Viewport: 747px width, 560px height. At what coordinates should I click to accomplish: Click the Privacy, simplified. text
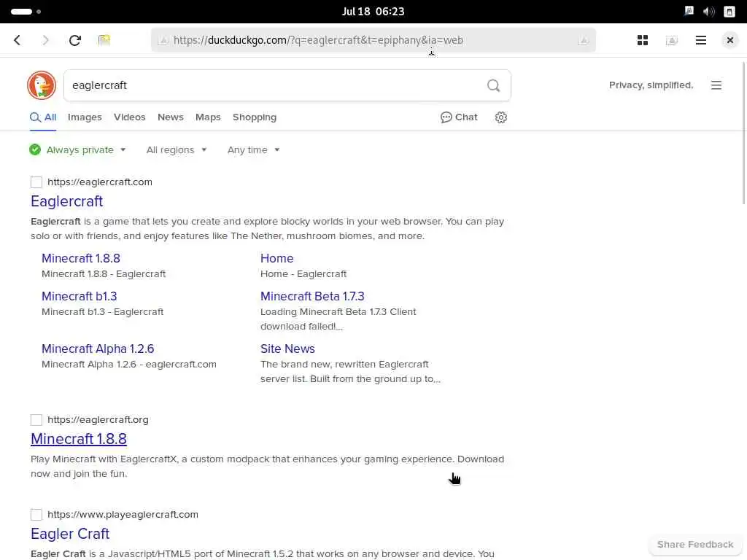click(x=651, y=85)
